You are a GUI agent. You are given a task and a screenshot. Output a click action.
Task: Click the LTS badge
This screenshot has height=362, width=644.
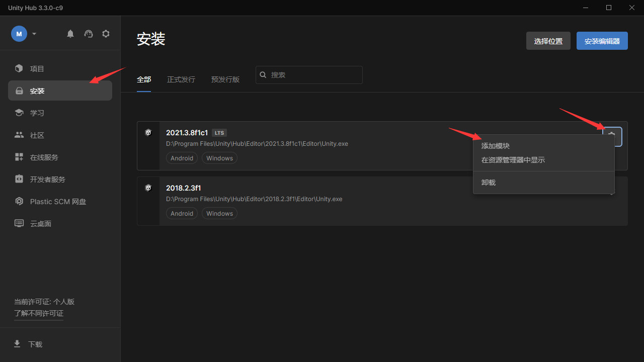tap(219, 133)
